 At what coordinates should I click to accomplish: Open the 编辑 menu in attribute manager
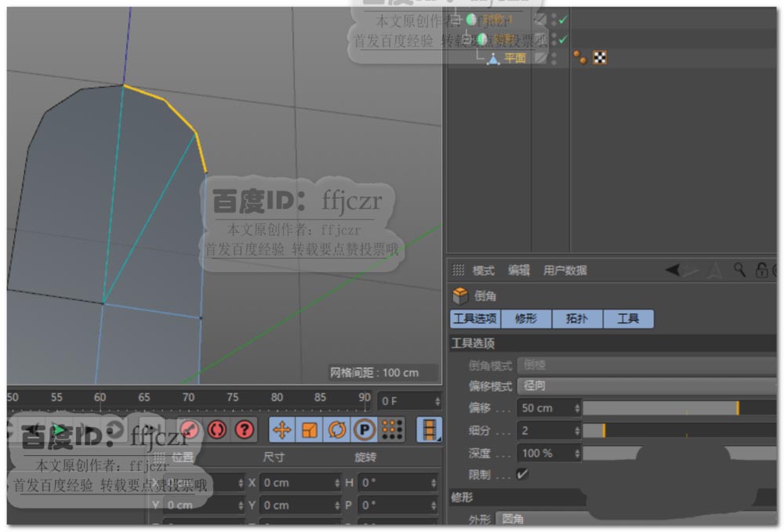pos(518,270)
